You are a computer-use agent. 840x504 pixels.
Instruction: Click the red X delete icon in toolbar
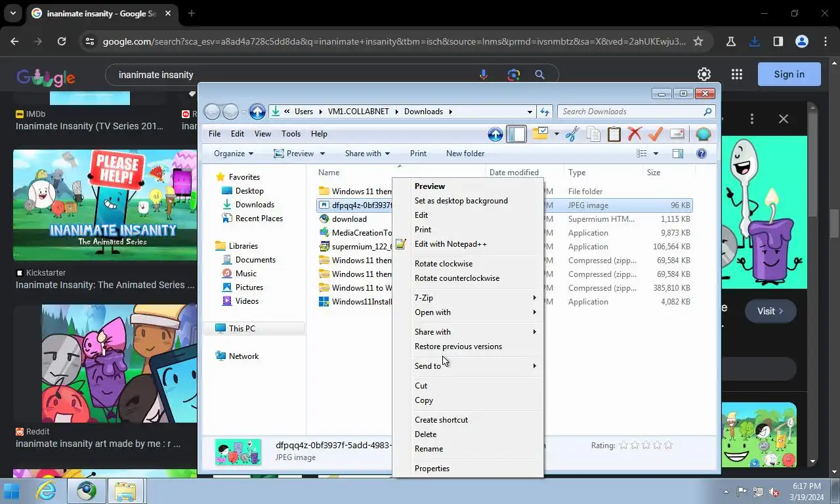pos(635,134)
